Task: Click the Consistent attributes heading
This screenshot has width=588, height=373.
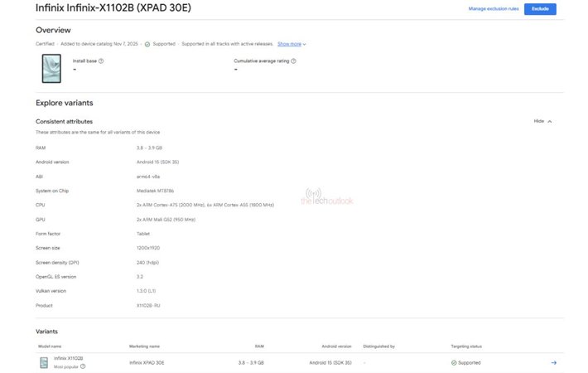Action: [x=64, y=122]
